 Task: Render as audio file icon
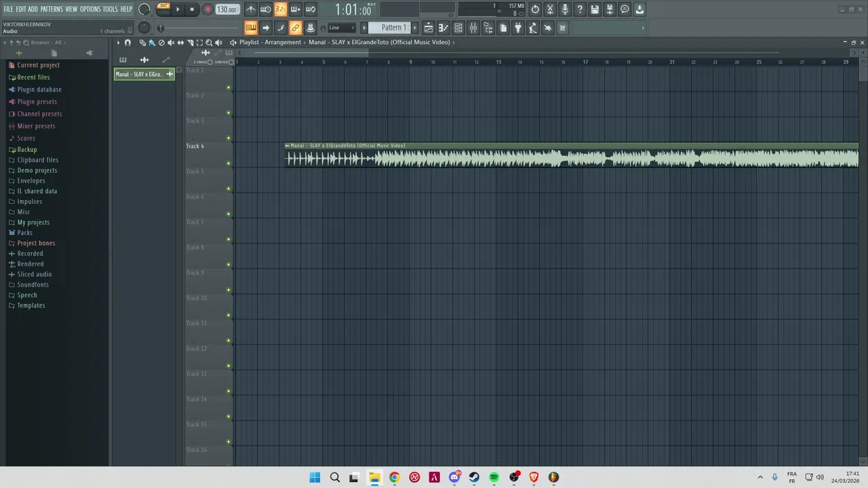(610, 9)
